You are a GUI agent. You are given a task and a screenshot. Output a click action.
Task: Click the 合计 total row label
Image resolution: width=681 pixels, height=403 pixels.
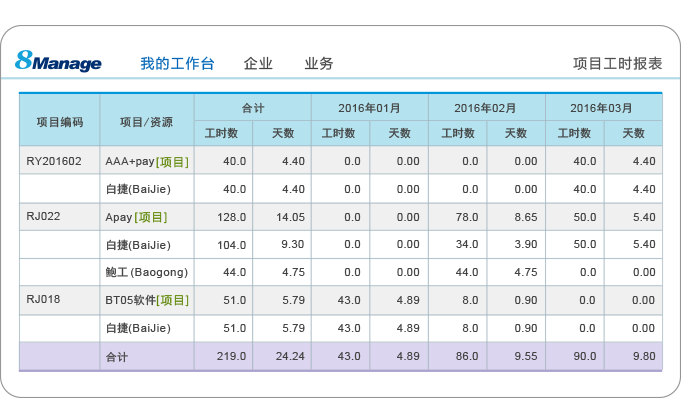(116, 356)
